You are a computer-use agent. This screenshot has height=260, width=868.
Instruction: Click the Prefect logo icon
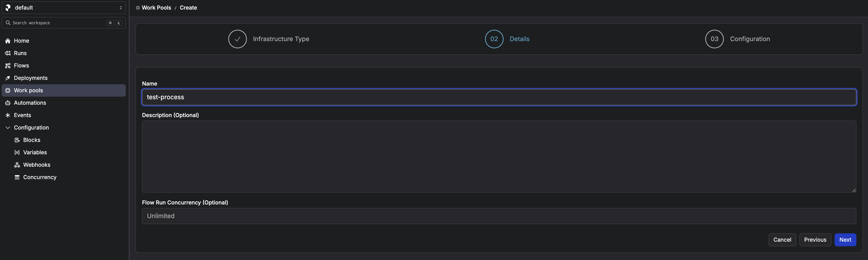tap(8, 7)
